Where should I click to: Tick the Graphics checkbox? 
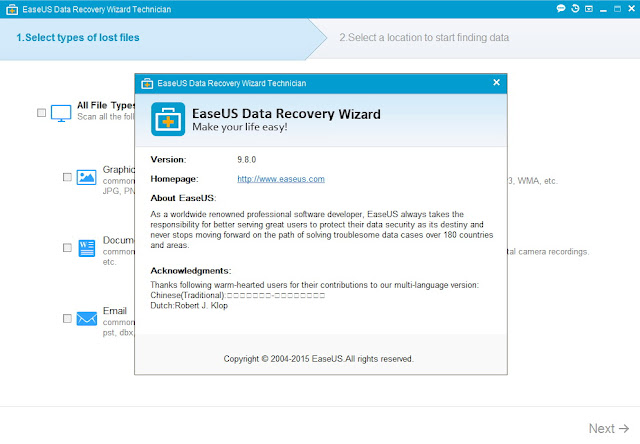point(67,177)
